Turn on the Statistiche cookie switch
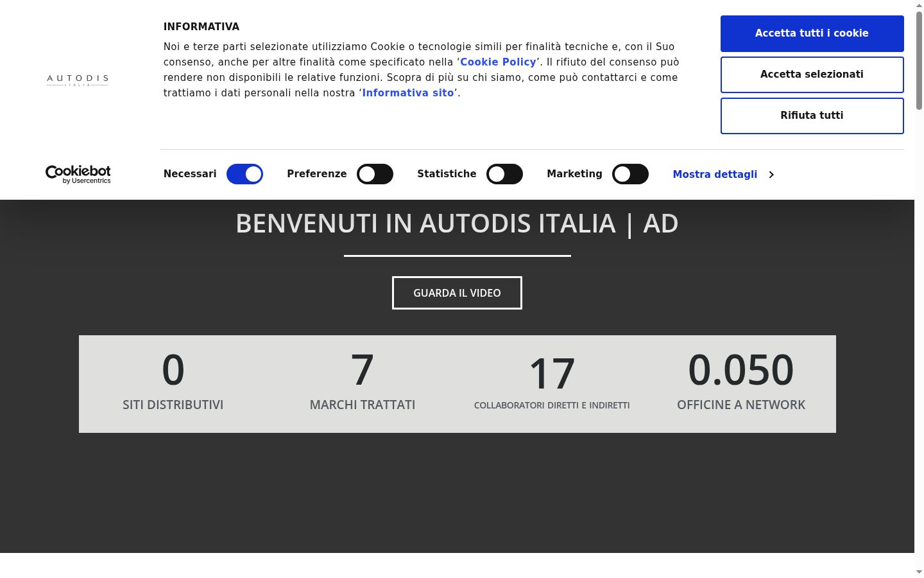Viewport: 924px width, 578px height. click(x=504, y=174)
